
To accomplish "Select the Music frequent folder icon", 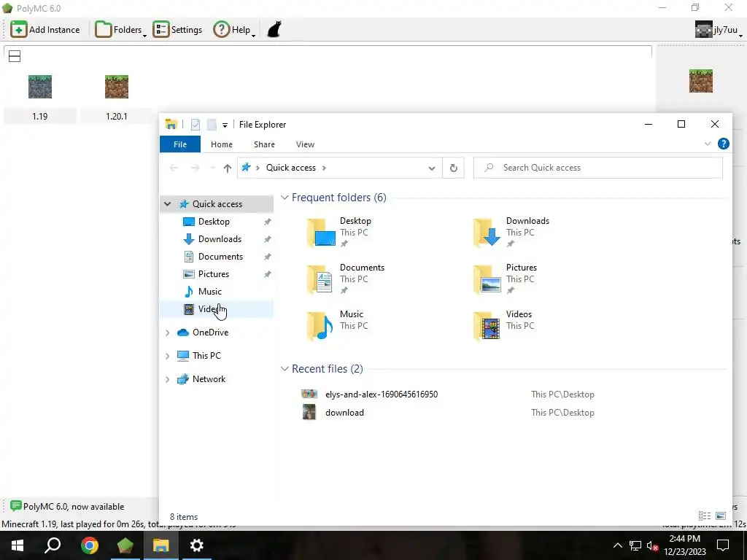I will (321, 326).
